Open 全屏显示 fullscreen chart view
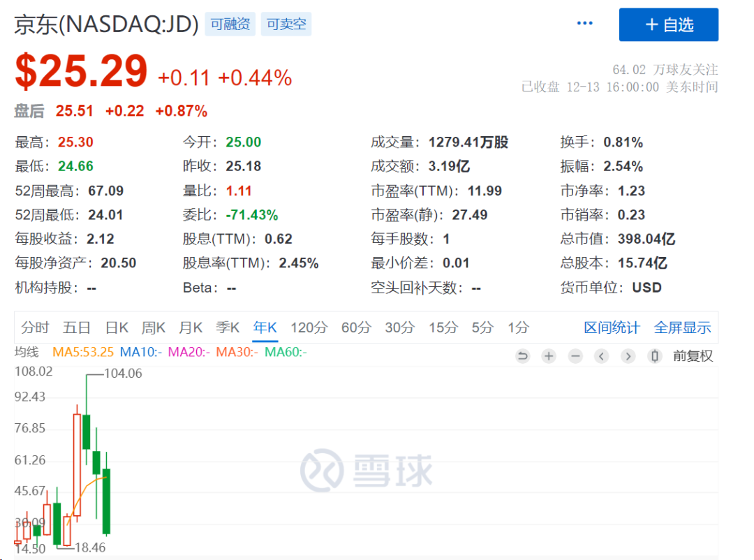The image size is (754, 560). [x=682, y=327]
